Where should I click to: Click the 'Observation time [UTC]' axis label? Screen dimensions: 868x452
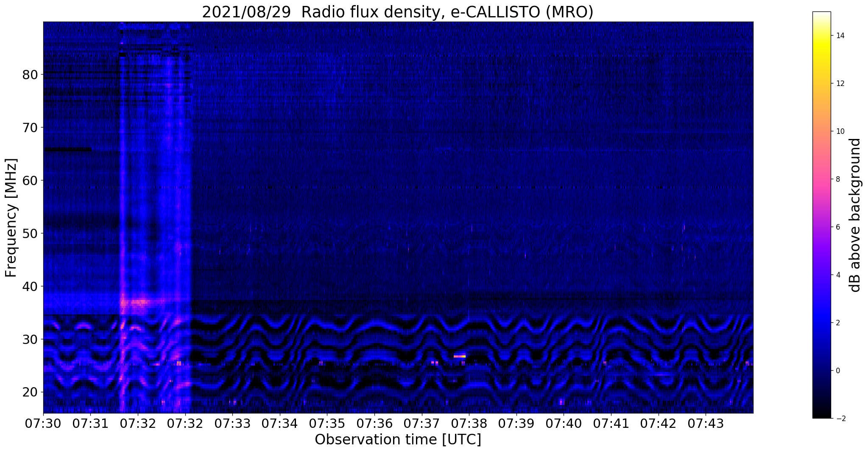pos(398,440)
